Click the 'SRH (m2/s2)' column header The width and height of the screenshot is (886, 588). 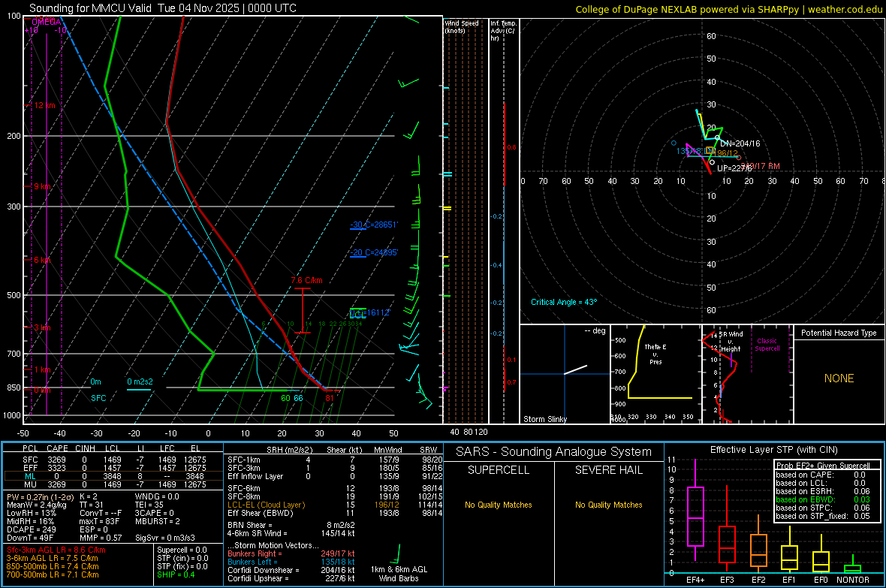click(289, 450)
